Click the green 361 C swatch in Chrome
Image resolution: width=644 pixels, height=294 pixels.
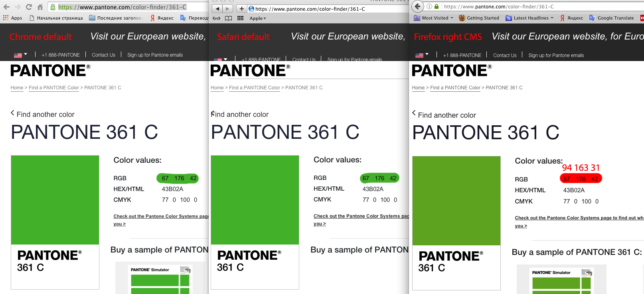[x=55, y=199]
